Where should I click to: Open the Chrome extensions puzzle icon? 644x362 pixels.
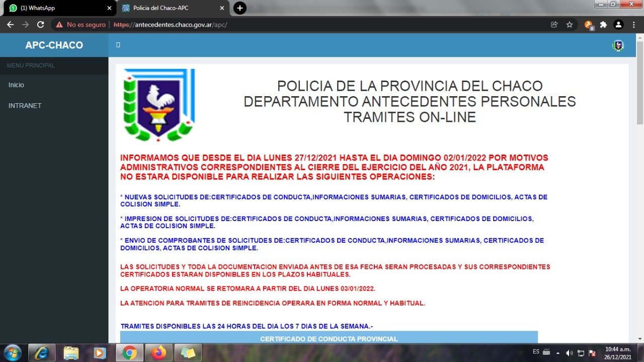point(604,25)
